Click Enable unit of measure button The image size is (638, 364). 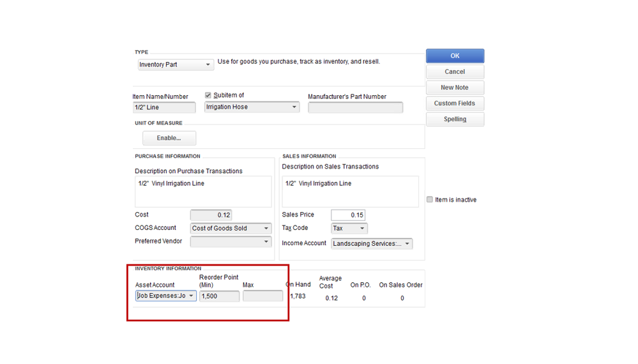click(169, 138)
